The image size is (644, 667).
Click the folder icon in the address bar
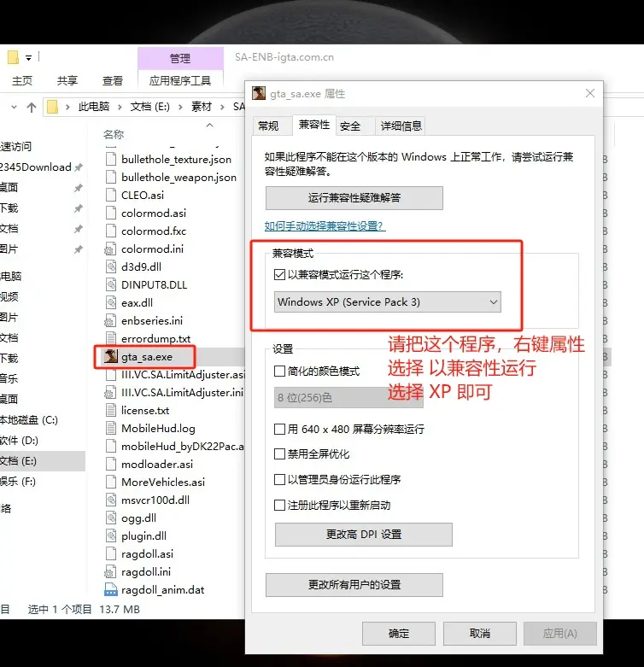[52, 107]
